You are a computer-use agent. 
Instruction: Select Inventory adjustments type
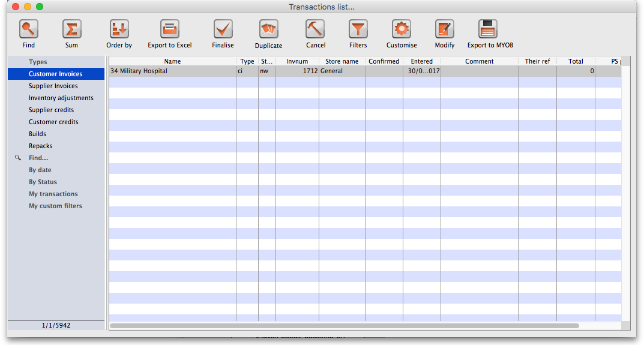[x=61, y=98]
